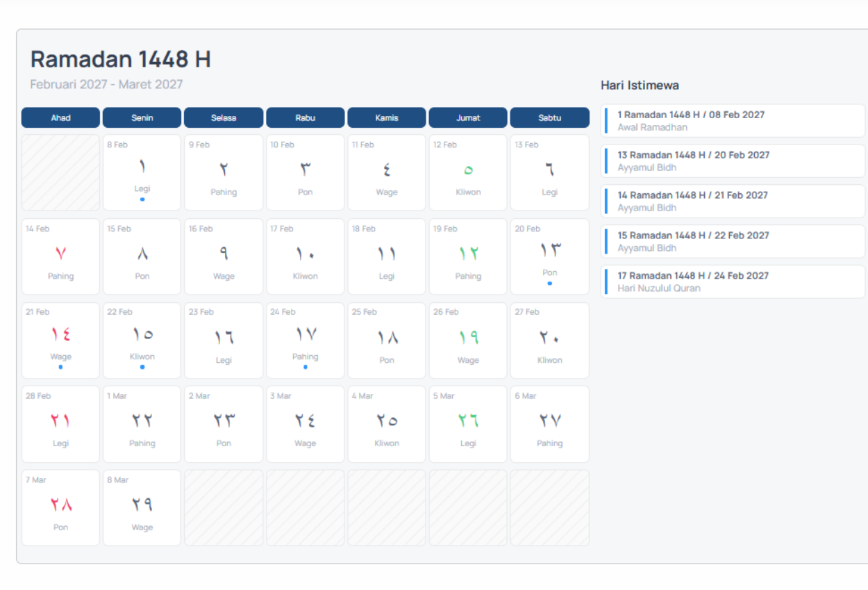Select the Rabu column header

306,117
